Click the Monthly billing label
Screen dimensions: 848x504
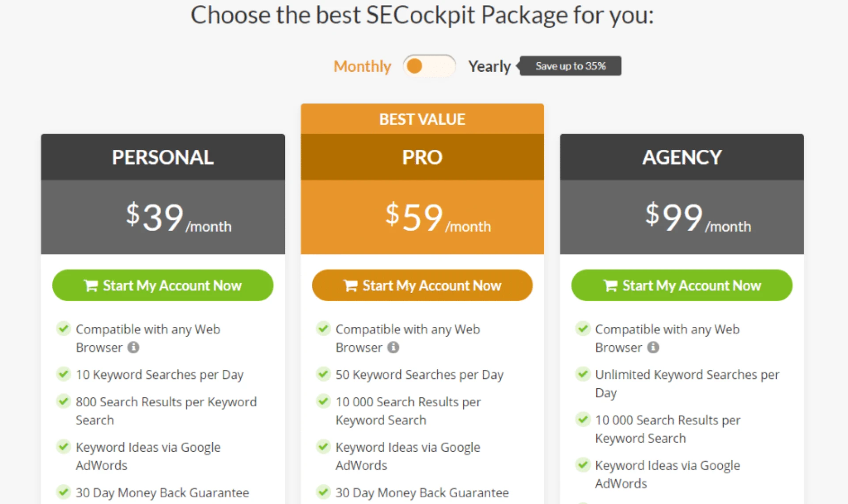362,66
